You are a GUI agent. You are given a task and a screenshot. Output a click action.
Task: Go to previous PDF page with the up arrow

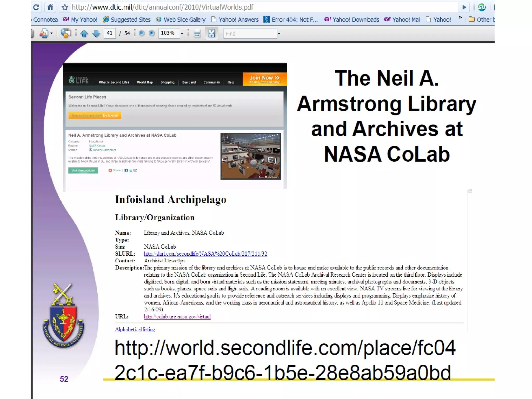(84, 34)
